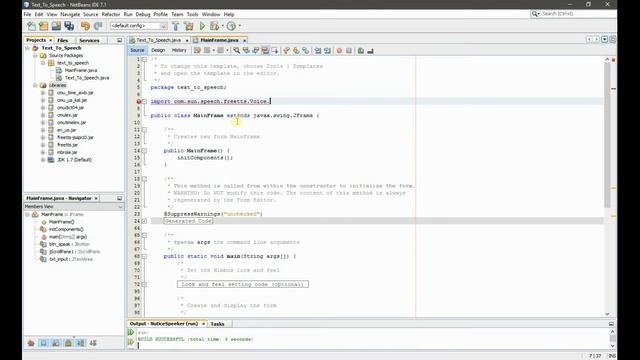Click the Last Edit editor toolbar icon

click(198, 51)
